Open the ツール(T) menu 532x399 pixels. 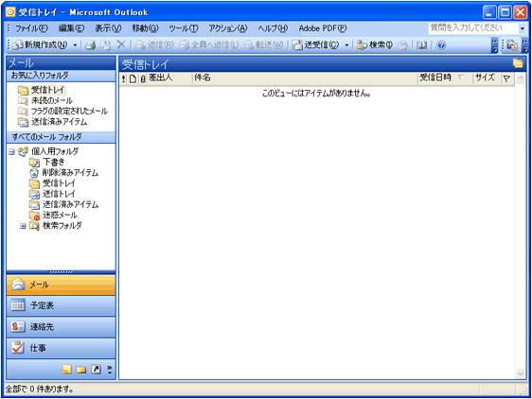pos(184,28)
